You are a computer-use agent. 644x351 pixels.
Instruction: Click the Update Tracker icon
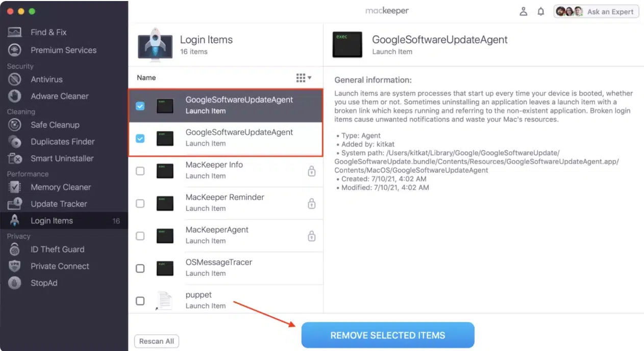pyautogui.click(x=15, y=204)
